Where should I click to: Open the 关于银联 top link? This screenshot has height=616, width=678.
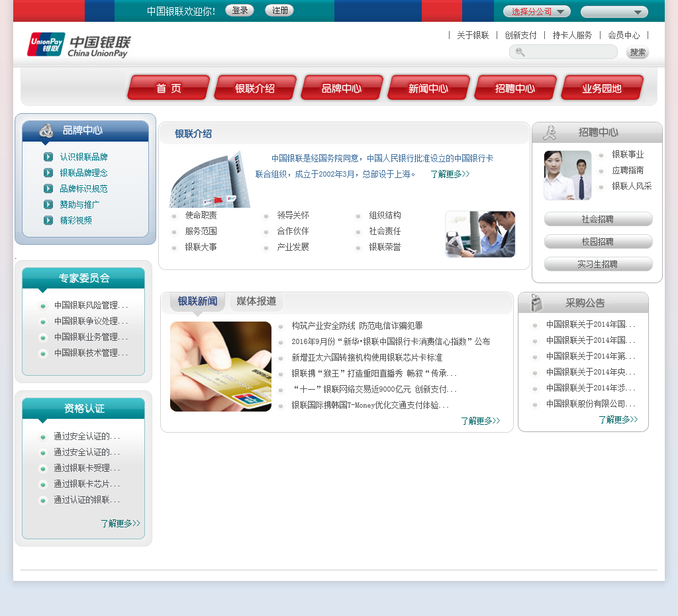click(x=473, y=36)
